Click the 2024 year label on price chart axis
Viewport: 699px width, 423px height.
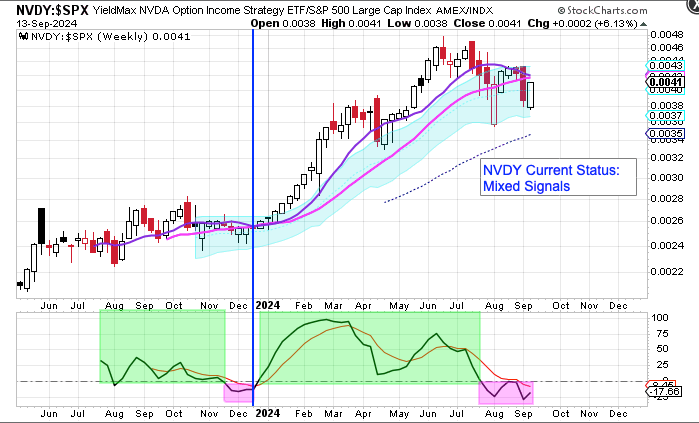click(x=267, y=304)
